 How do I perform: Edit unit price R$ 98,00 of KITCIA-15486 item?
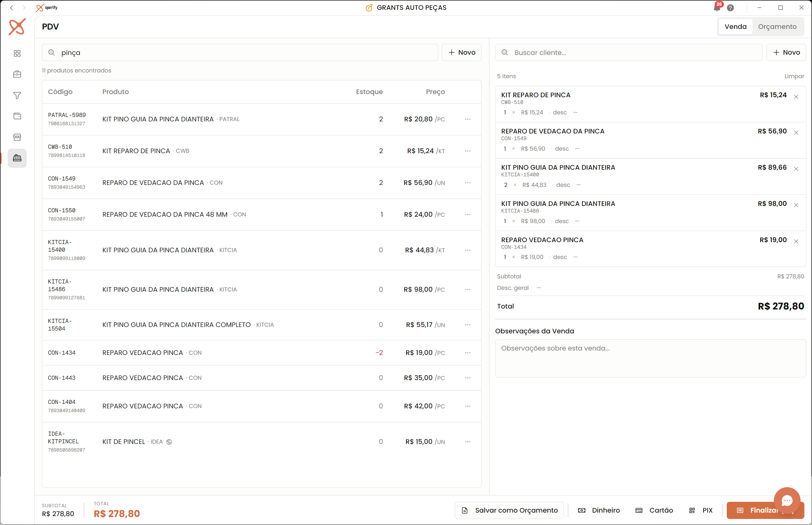[533, 221]
